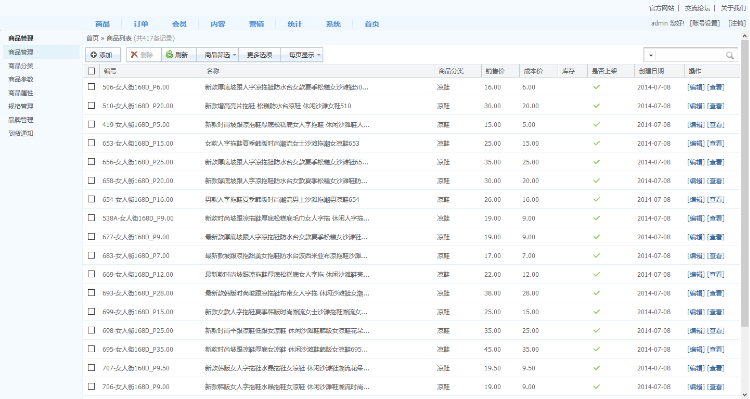Open the 系统 top navigation tab
The height and width of the screenshot is (399, 750).
333,24
